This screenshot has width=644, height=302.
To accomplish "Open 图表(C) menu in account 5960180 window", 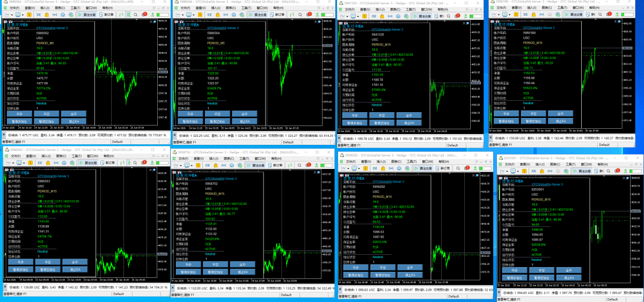I will 547,8.
